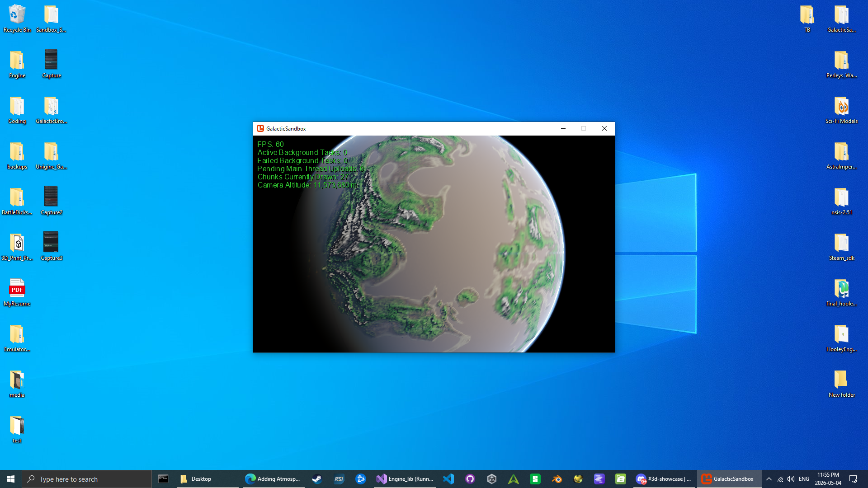Screen dimensions: 868x488
Task: Open Blender from the taskbar
Action: (x=557, y=479)
